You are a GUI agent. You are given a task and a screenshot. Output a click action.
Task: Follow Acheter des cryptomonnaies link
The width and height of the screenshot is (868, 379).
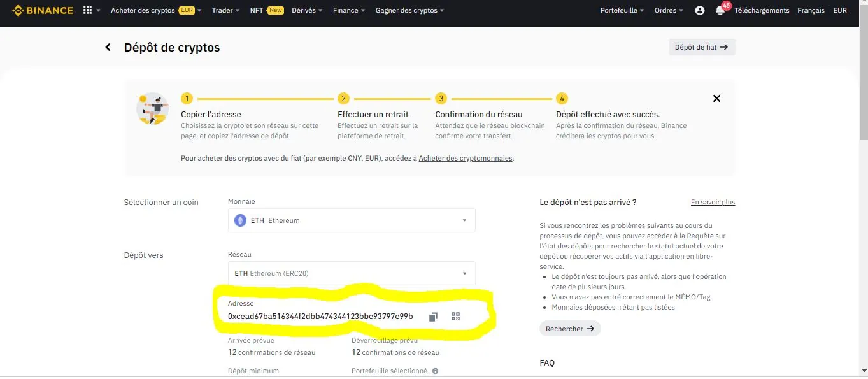point(466,158)
